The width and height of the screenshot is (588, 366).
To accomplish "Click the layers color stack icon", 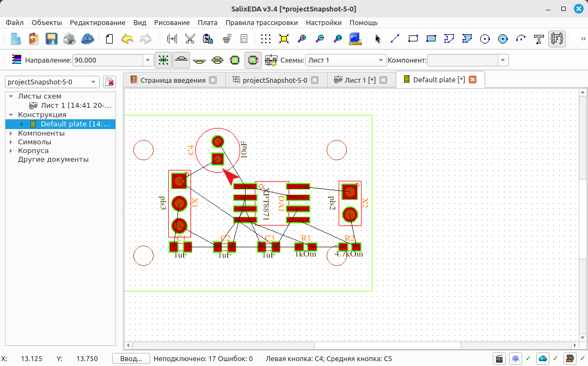I will (x=16, y=59).
